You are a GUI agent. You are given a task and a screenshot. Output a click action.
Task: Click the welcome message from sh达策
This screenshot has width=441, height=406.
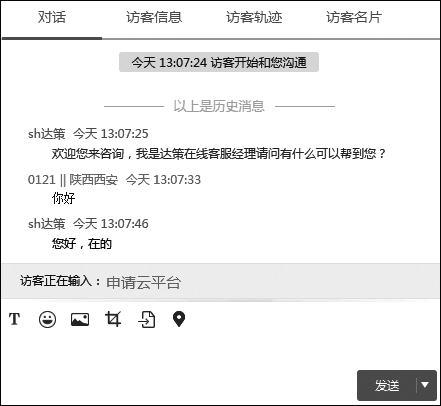219,154
